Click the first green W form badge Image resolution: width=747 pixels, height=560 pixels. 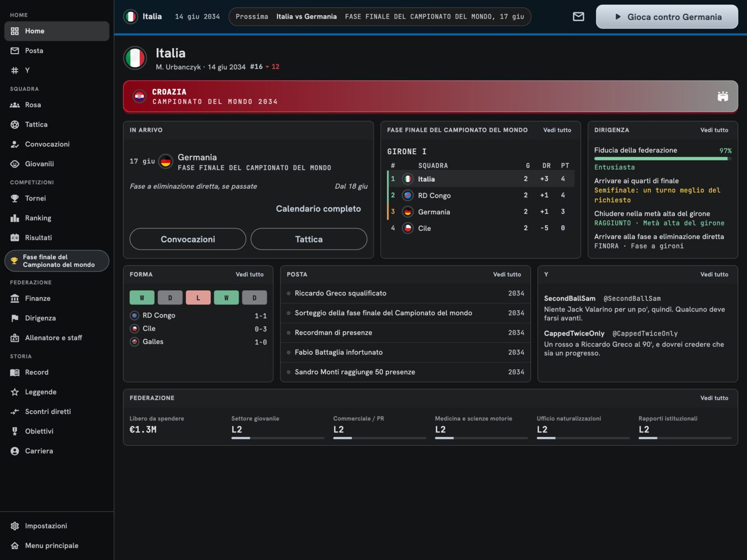[x=142, y=298]
